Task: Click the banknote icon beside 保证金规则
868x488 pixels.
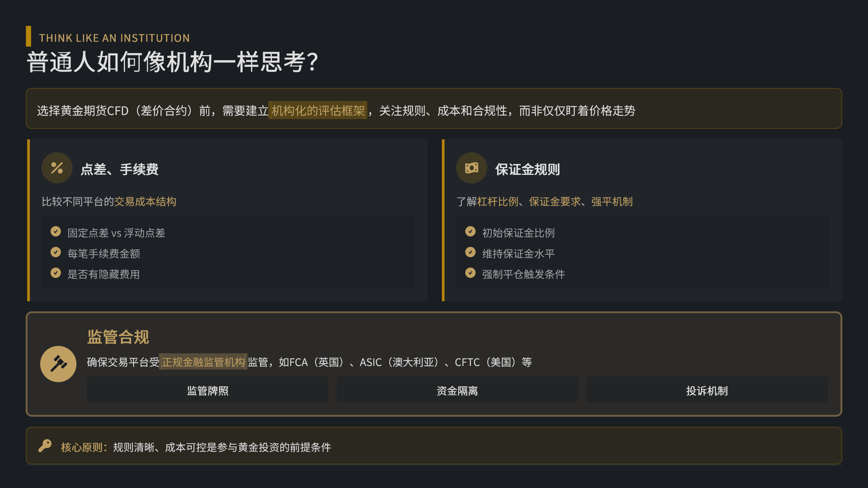Action: click(471, 168)
